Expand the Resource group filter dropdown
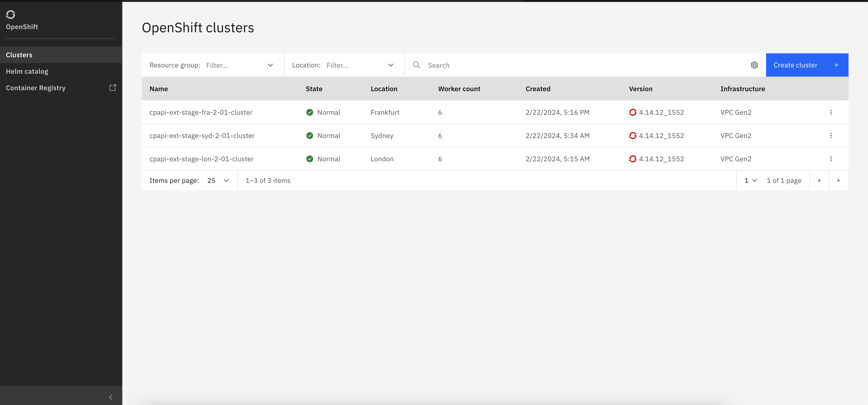Screen dimensions: 868x405 pos(213,65)
